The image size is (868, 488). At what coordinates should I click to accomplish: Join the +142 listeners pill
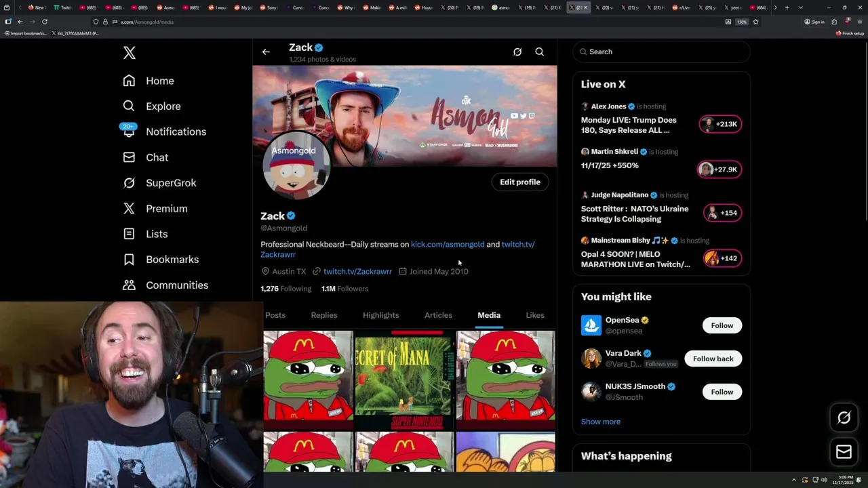point(722,258)
